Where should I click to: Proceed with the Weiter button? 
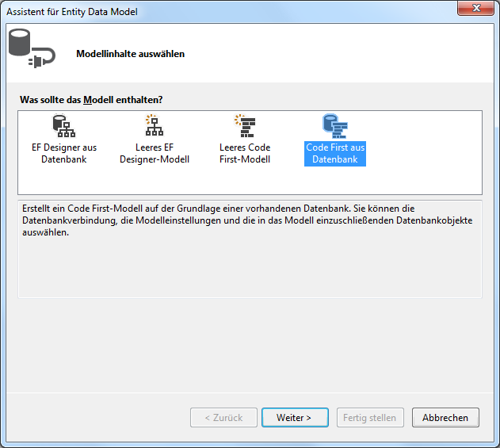click(293, 417)
